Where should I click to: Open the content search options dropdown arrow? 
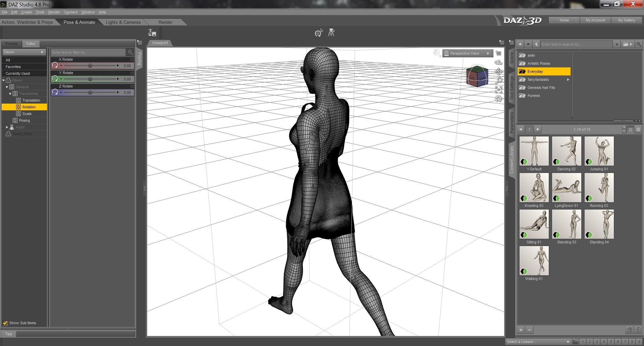[617, 44]
